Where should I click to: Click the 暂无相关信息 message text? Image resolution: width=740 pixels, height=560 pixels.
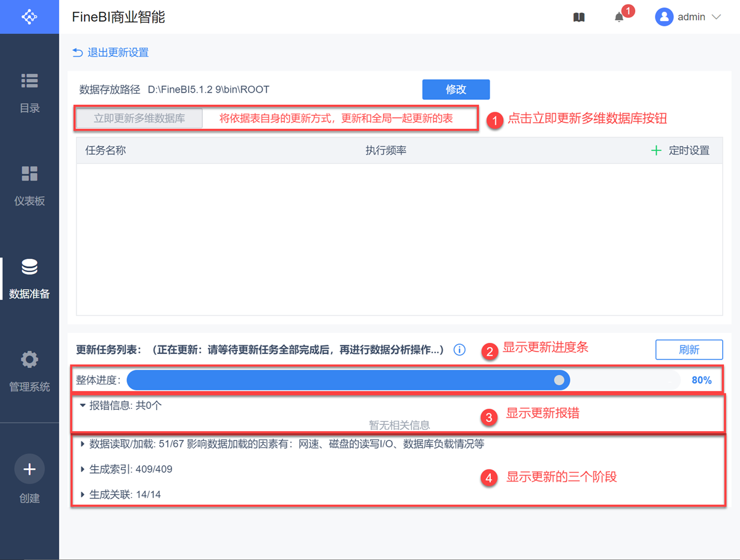(399, 425)
